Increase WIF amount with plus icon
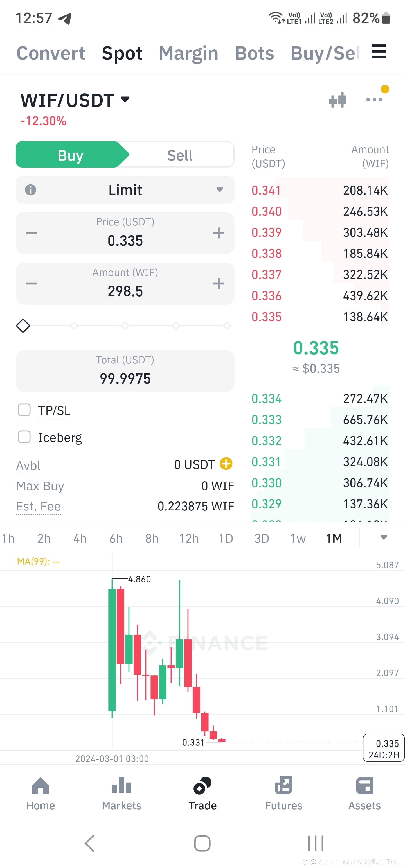Screen dimensions: 405x868 click(219, 283)
